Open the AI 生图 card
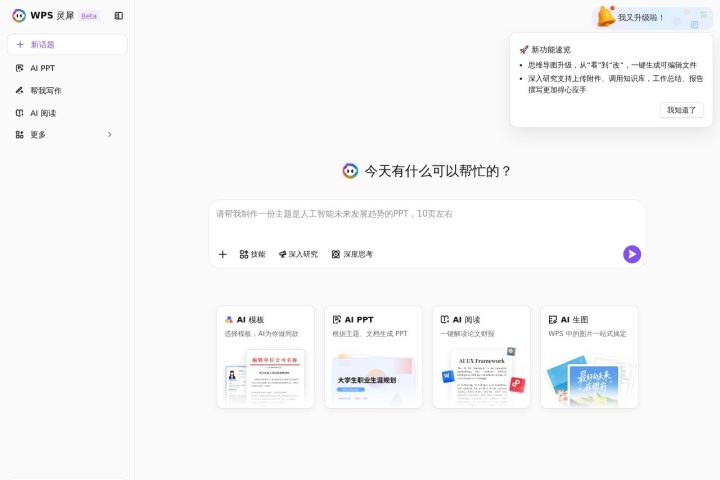Image resolution: width=720 pixels, height=480 pixels. pos(589,357)
